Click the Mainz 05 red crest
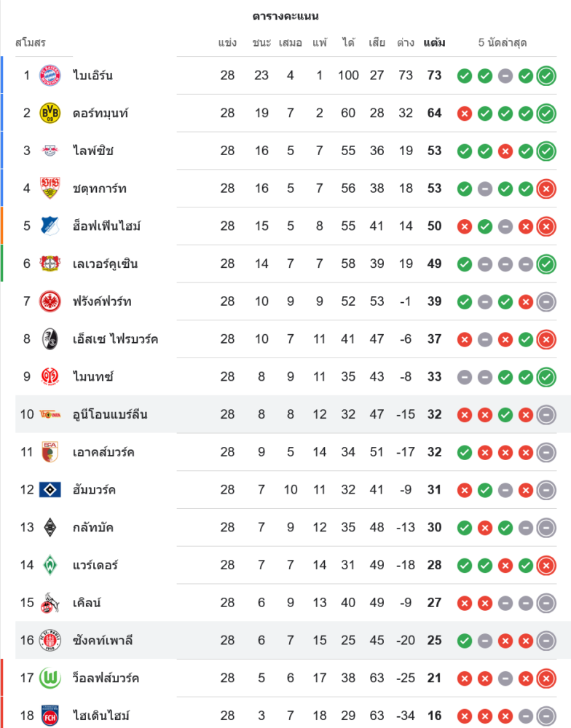Screen dimensions: 571x728 tap(50, 377)
